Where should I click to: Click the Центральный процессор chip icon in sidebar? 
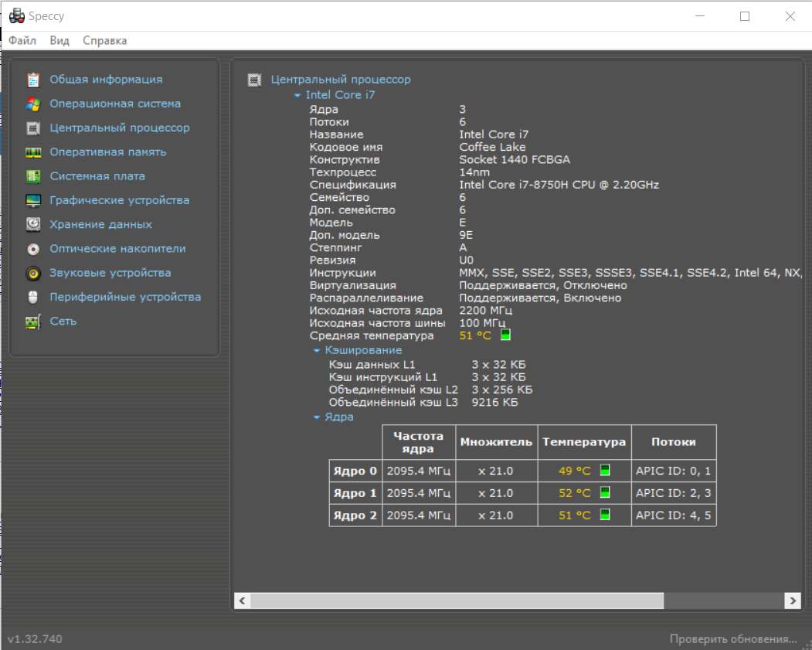click(x=33, y=128)
